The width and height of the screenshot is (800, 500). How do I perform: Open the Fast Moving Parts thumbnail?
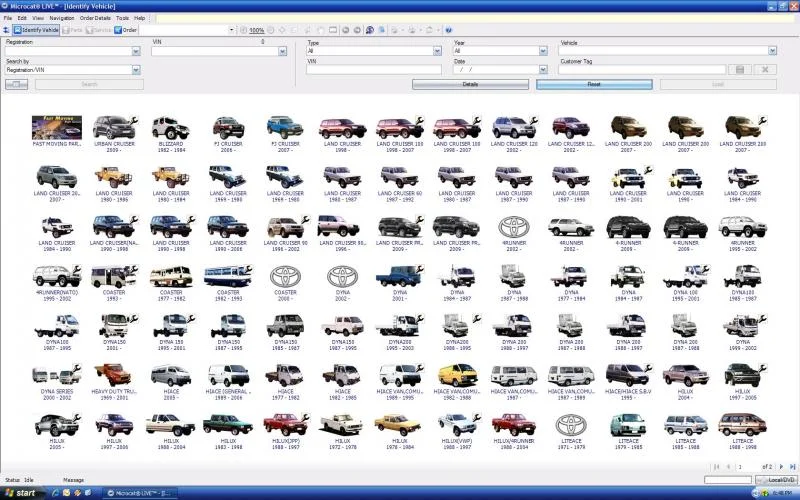(57, 128)
